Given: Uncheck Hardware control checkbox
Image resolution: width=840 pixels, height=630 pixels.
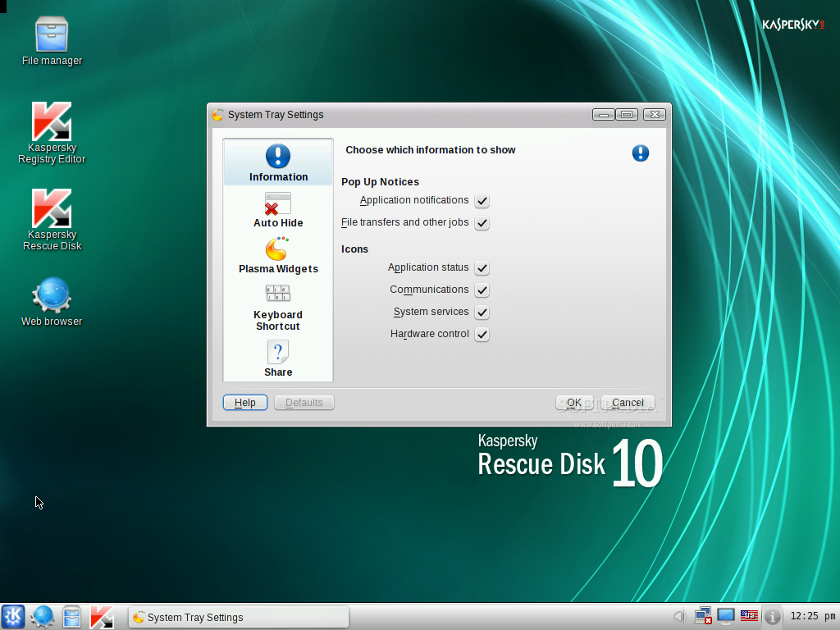Looking at the screenshot, I should pos(482,335).
